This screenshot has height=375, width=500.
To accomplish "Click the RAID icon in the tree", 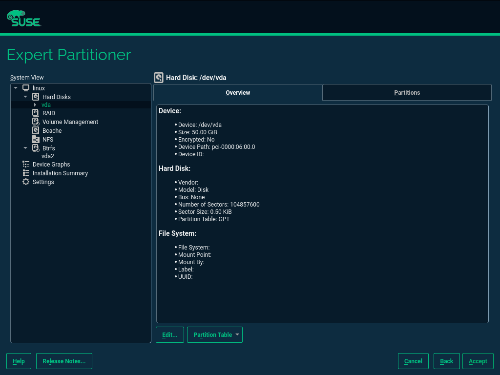I will 35,113.
